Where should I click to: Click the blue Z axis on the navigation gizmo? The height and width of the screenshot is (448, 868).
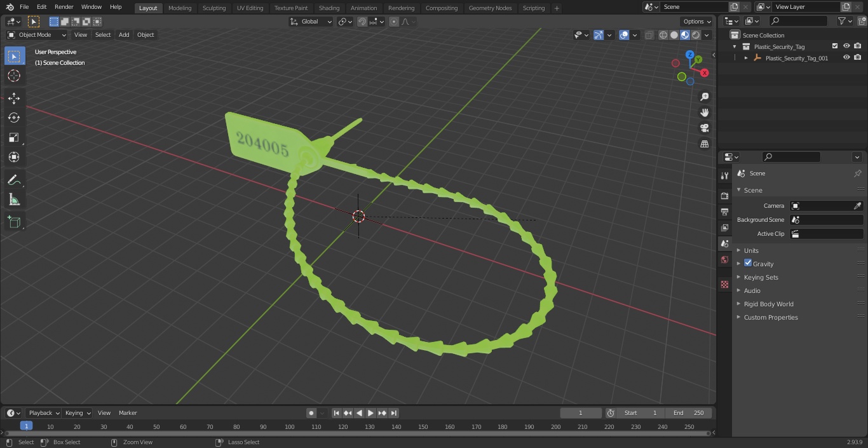pos(690,55)
